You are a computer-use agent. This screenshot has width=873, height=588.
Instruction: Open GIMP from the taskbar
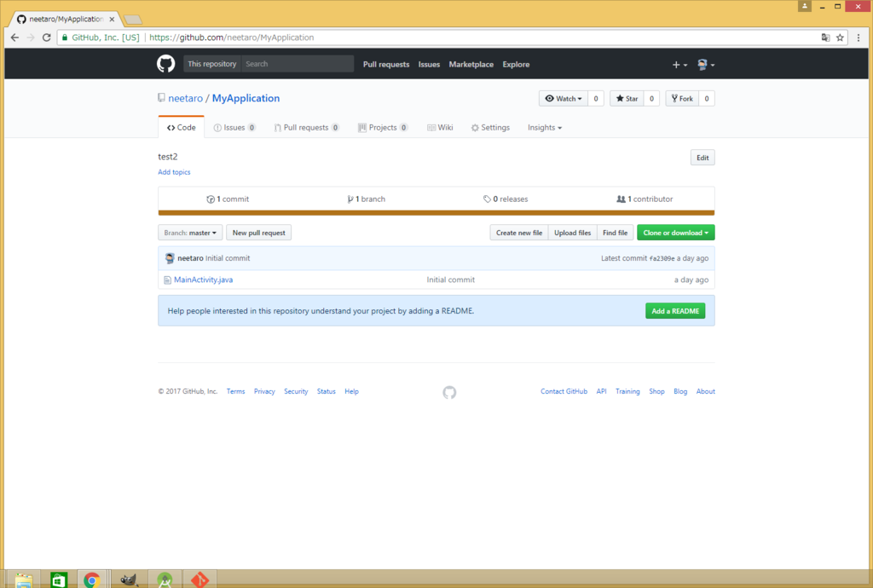(x=130, y=580)
